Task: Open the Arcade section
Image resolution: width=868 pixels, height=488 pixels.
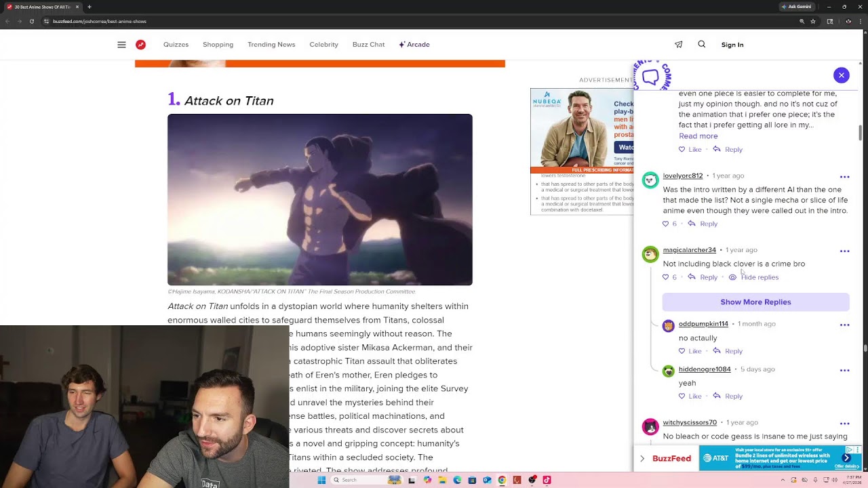Action: [414, 45]
